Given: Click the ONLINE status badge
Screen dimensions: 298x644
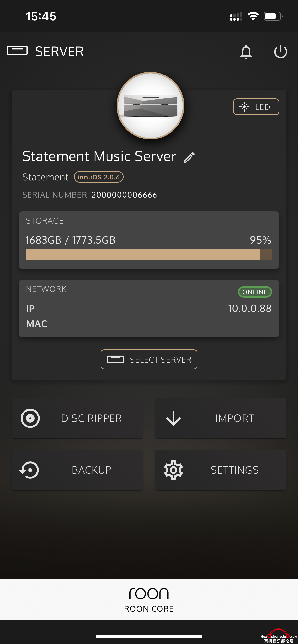Looking at the screenshot, I should (x=255, y=292).
